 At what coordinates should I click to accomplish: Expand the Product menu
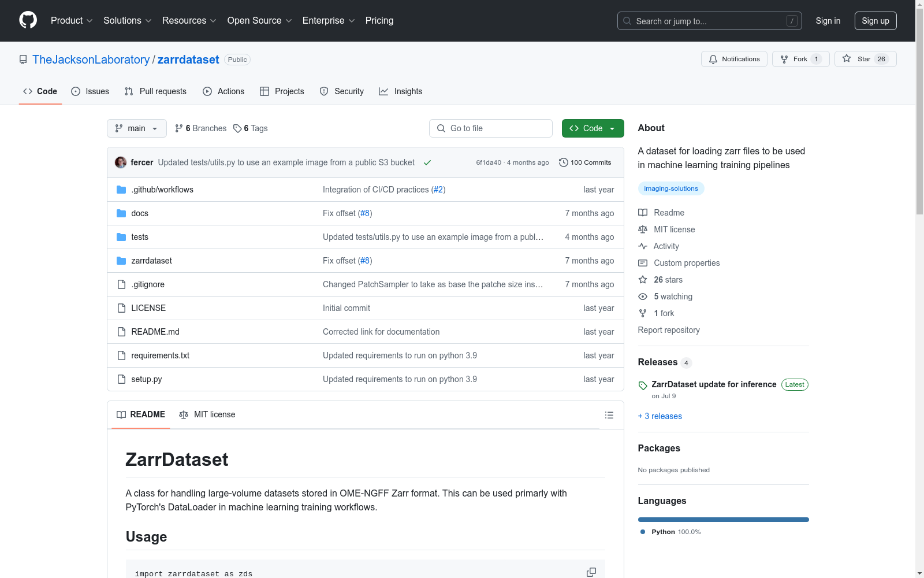pos(72,21)
